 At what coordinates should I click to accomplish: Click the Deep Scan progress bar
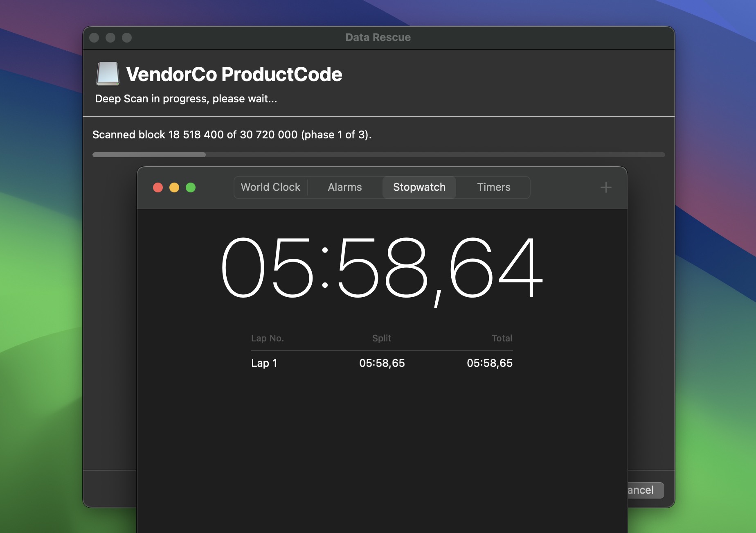click(378, 155)
